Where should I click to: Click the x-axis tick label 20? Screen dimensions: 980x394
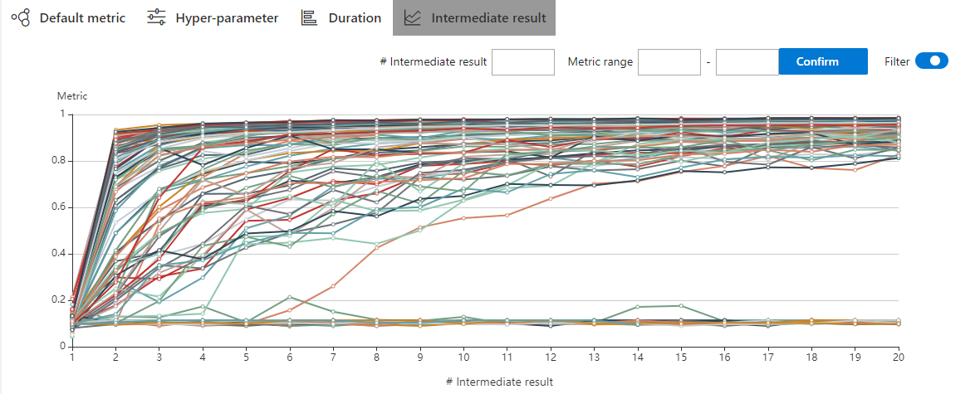coord(898,358)
